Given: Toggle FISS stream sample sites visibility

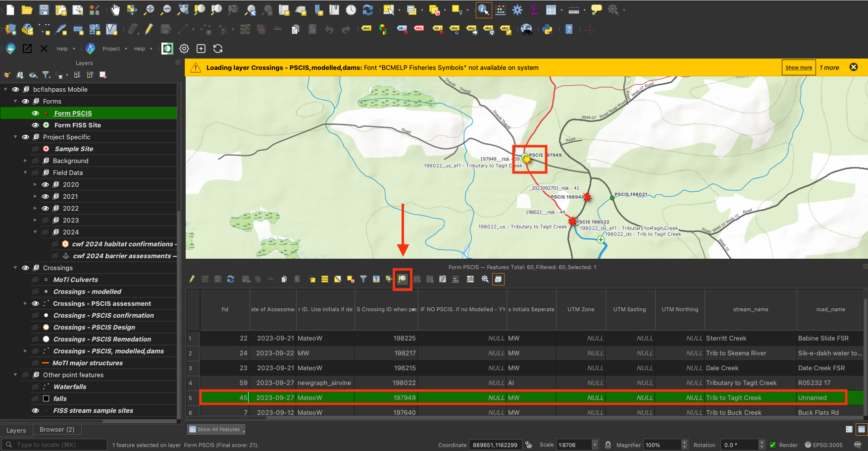Looking at the screenshot, I should tap(35, 410).
